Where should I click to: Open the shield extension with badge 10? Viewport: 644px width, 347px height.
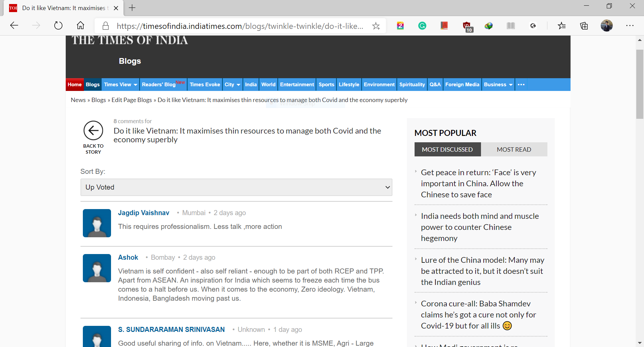(467, 27)
